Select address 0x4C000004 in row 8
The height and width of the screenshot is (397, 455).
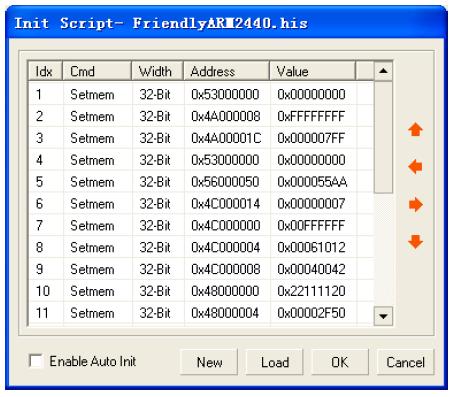[226, 247]
